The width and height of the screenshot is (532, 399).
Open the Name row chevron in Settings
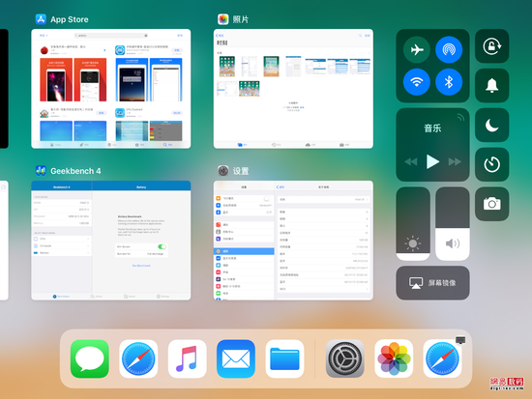click(x=368, y=200)
